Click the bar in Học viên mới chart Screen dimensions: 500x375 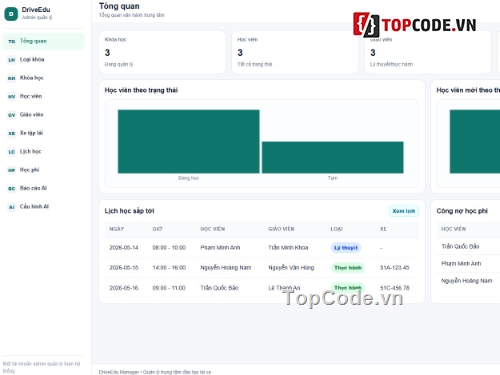[x=475, y=141]
